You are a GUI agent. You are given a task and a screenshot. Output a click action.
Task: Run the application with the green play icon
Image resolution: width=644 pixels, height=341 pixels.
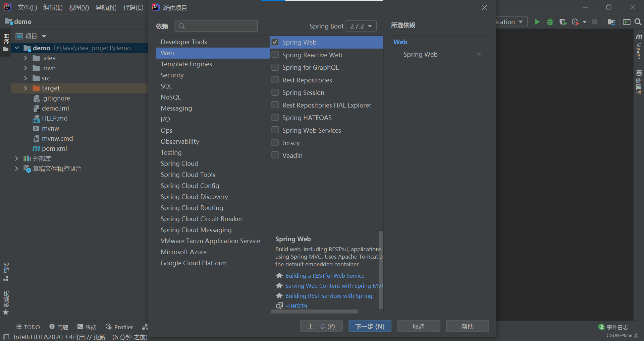click(537, 22)
